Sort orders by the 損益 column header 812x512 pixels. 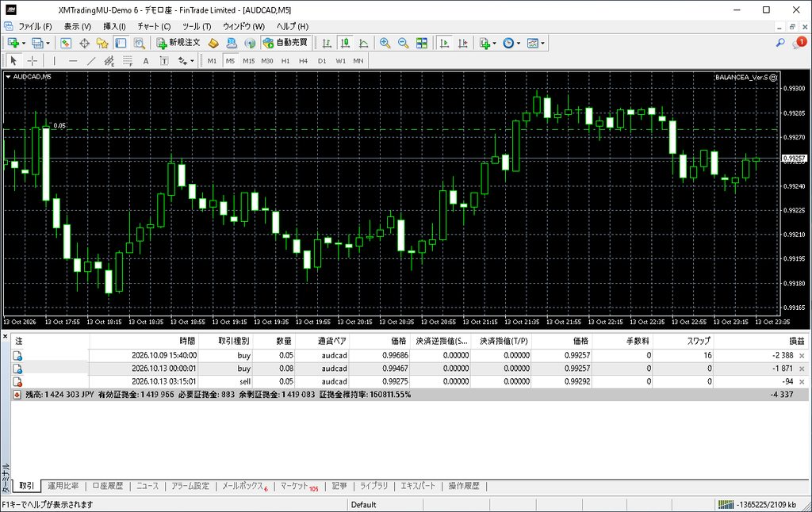coord(796,341)
